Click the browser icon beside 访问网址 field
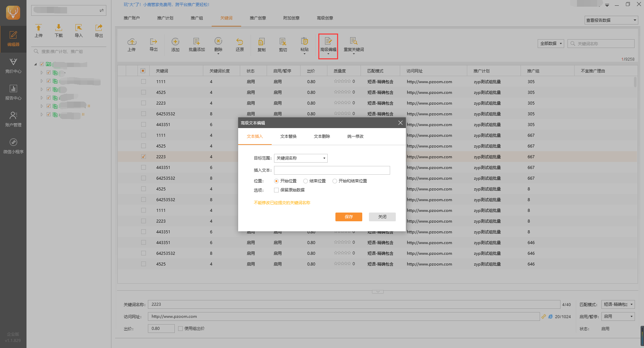 pos(550,316)
